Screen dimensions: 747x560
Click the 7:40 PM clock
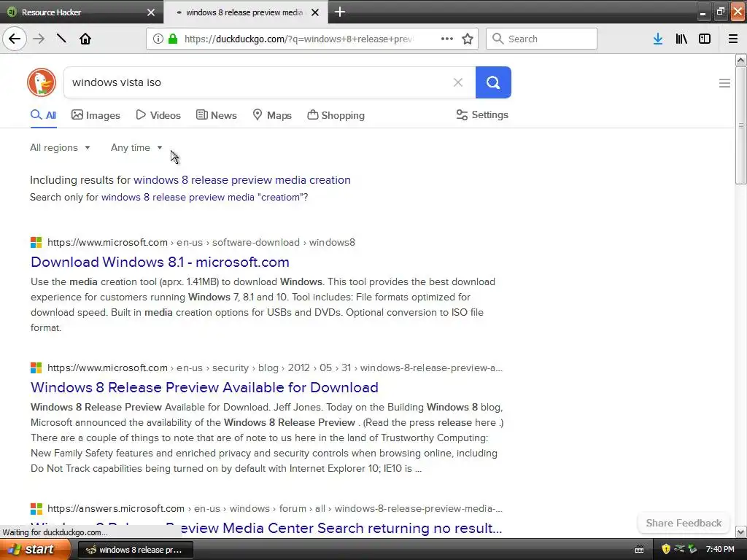tap(720, 549)
